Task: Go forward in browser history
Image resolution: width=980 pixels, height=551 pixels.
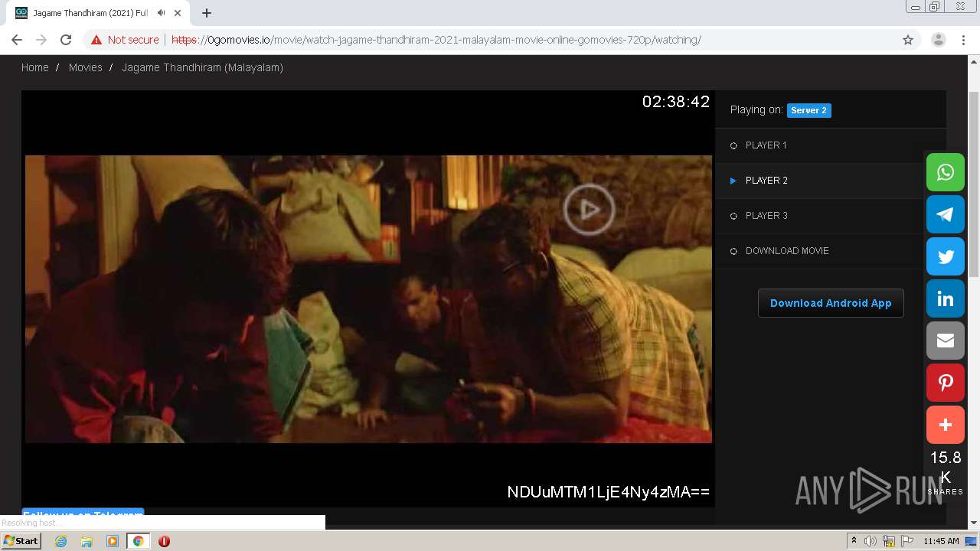Action: pyautogui.click(x=41, y=40)
